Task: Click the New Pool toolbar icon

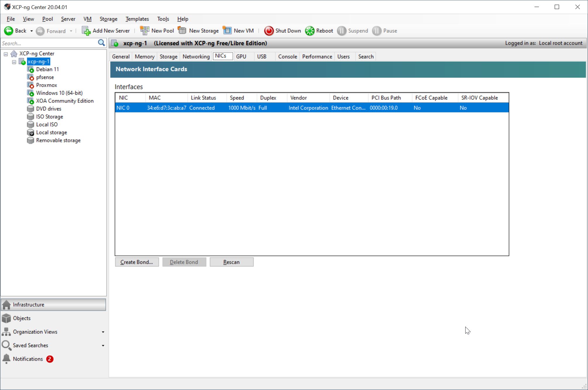Action: (x=144, y=31)
